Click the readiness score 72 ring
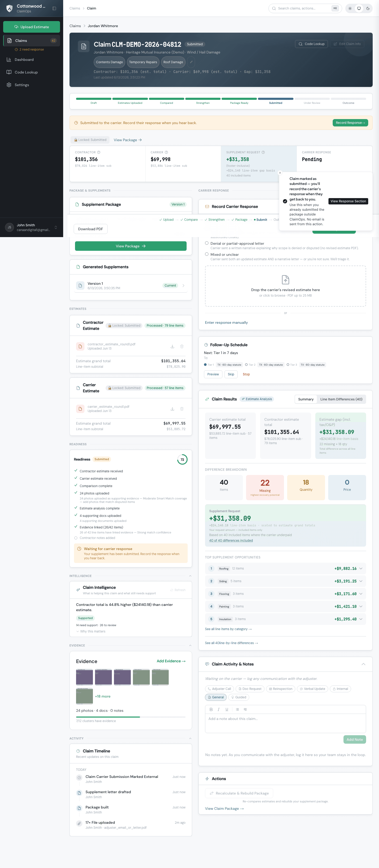This screenshot has height=868, width=379. pyautogui.click(x=182, y=460)
